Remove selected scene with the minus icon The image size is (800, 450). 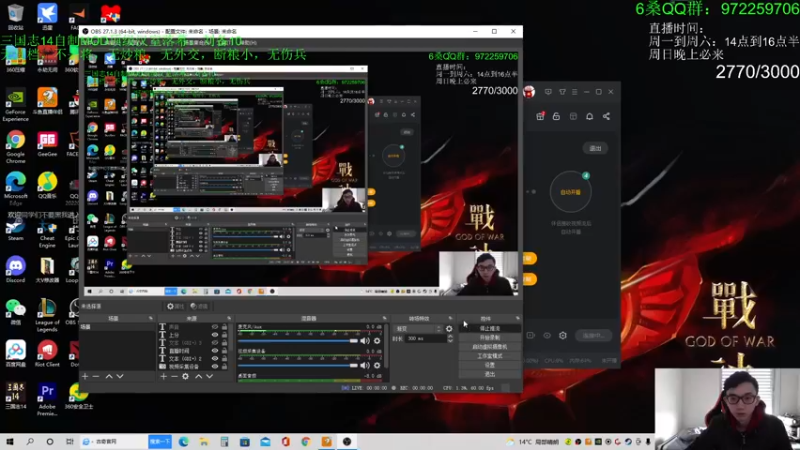coord(96,376)
